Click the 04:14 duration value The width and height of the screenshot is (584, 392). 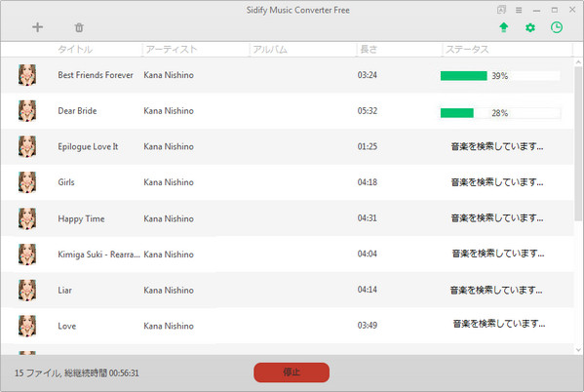[368, 290]
